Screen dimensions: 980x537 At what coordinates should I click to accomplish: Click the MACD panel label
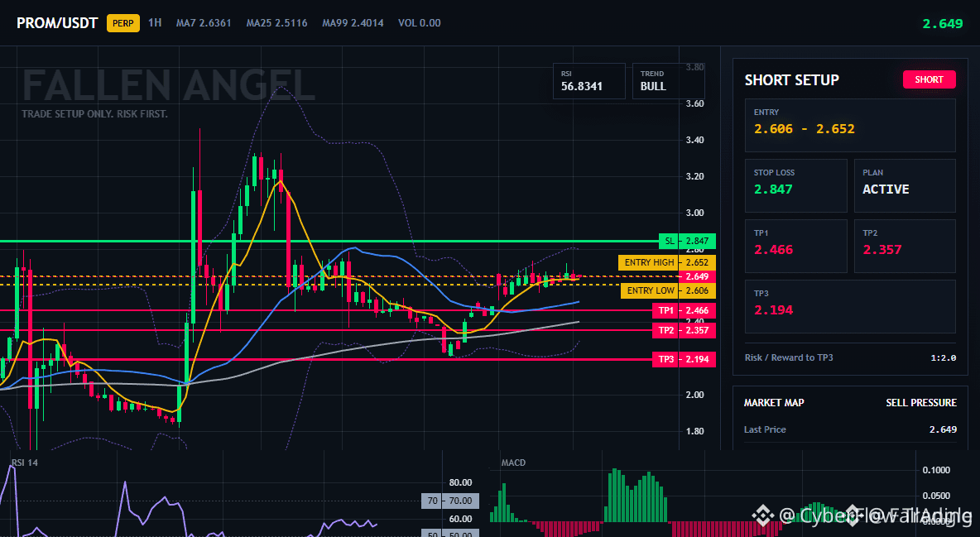(x=513, y=463)
